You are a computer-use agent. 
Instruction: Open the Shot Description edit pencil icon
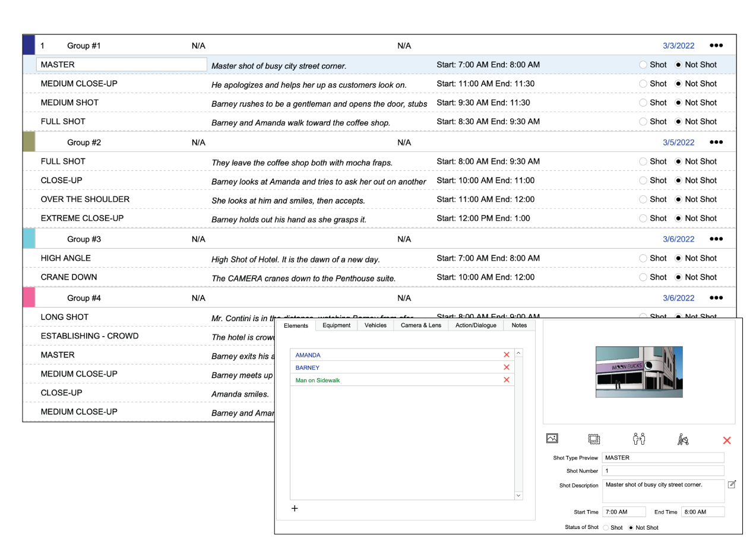point(732,484)
